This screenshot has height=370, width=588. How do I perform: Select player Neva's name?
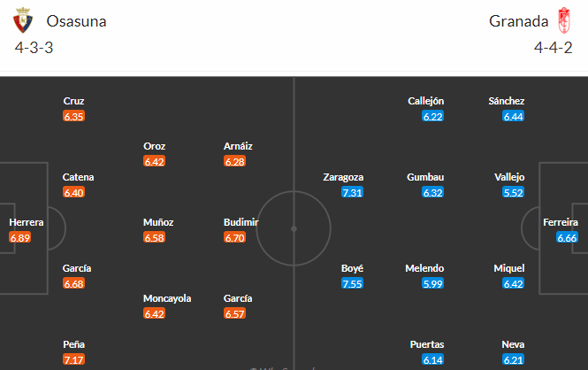(x=514, y=344)
